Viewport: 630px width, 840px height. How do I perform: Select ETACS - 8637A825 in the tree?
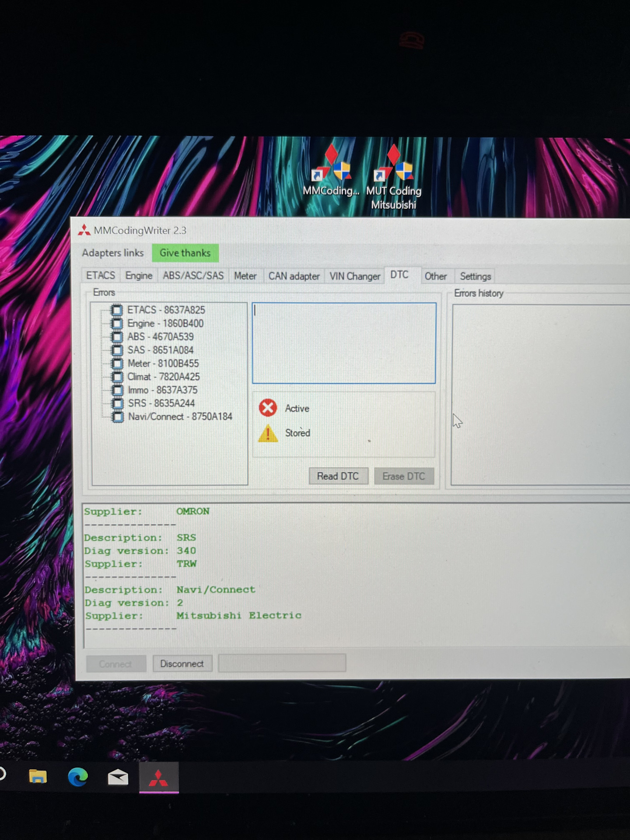pos(166,310)
